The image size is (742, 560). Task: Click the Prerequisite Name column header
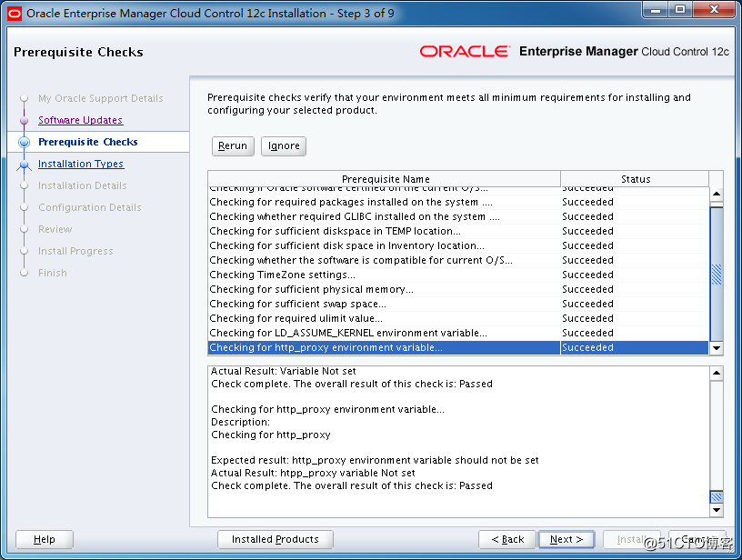coord(386,179)
